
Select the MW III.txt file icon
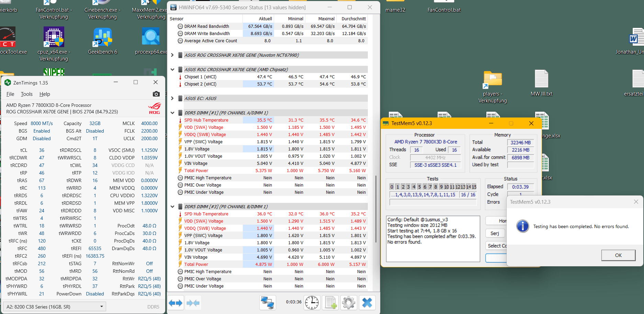(x=541, y=79)
